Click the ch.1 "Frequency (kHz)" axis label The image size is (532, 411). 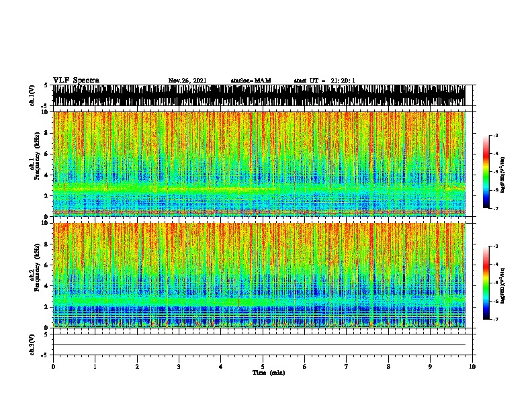click(x=37, y=156)
